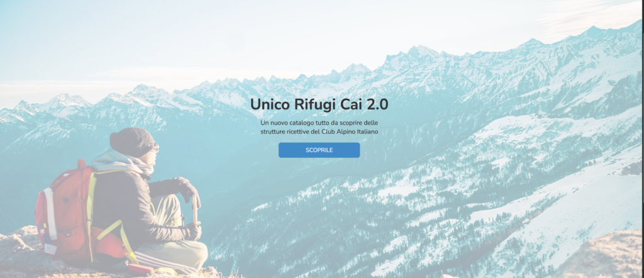Click the blue SCOPRILE button
The image size is (644, 278).
coord(319,150)
